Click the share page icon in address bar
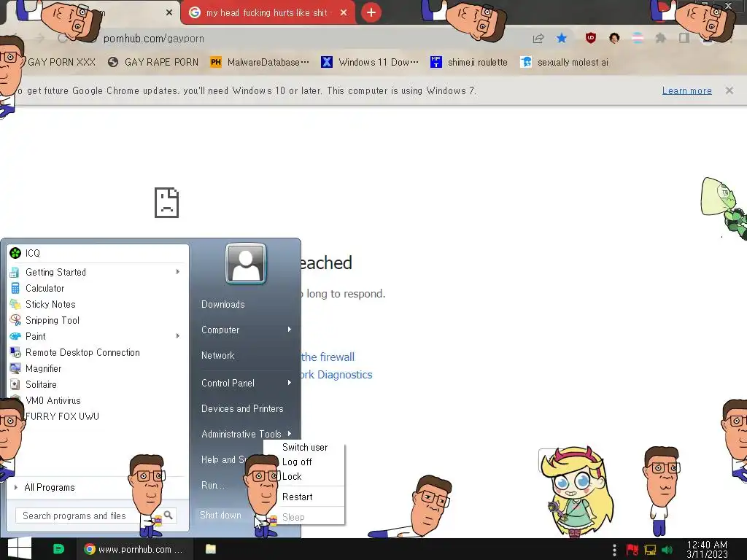 (x=538, y=38)
